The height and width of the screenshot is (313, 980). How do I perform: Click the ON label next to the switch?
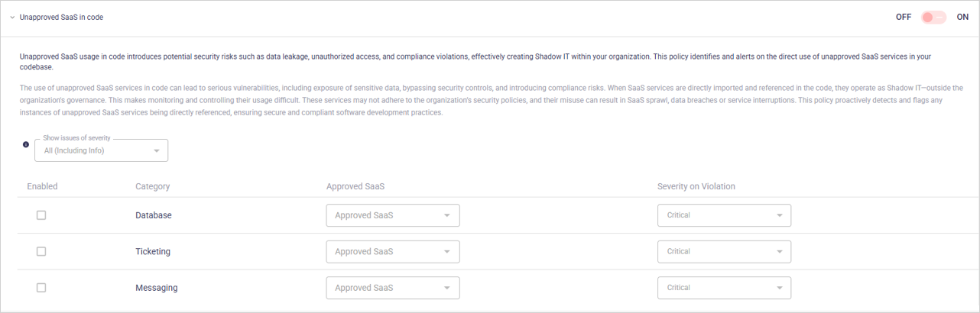962,17
